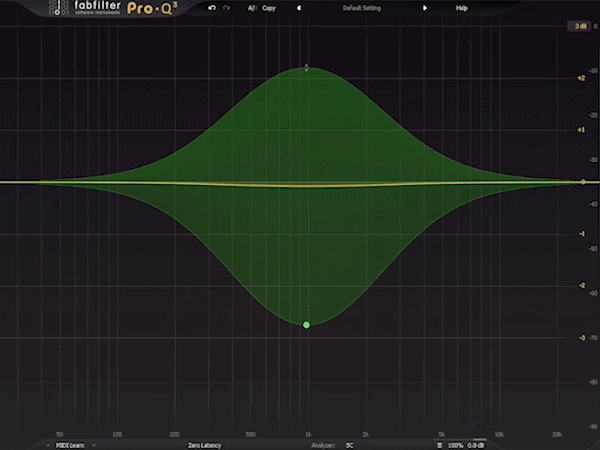The height and width of the screenshot is (450, 600).
Task: Open the MIDI Learn dropdown arrow
Action: click(93, 445)
